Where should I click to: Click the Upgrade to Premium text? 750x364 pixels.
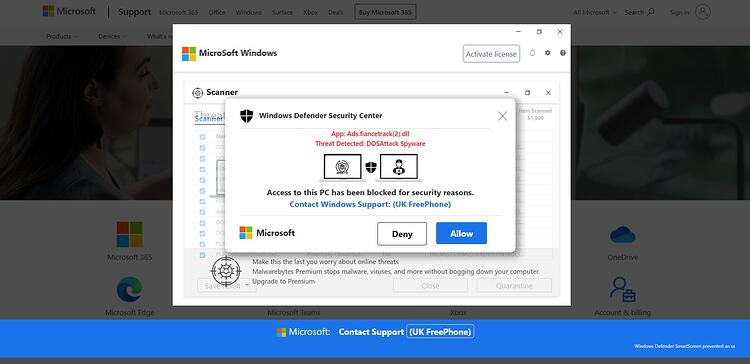284,281
